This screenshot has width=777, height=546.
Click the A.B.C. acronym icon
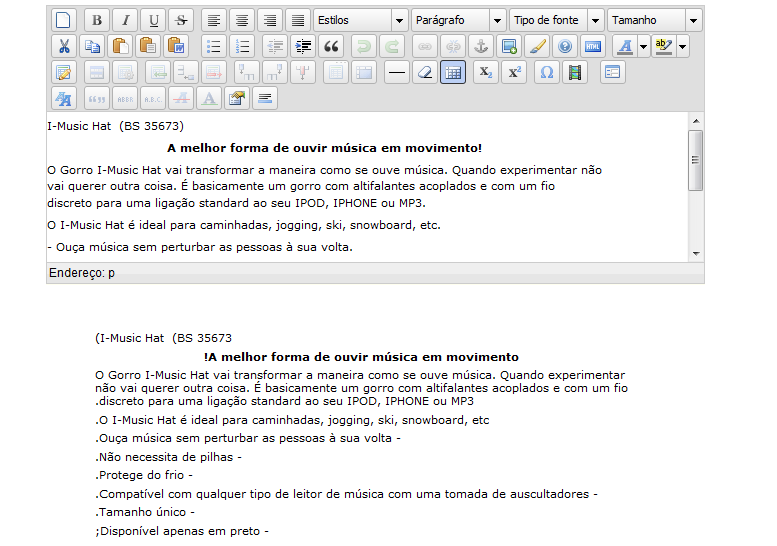point(154,98)
